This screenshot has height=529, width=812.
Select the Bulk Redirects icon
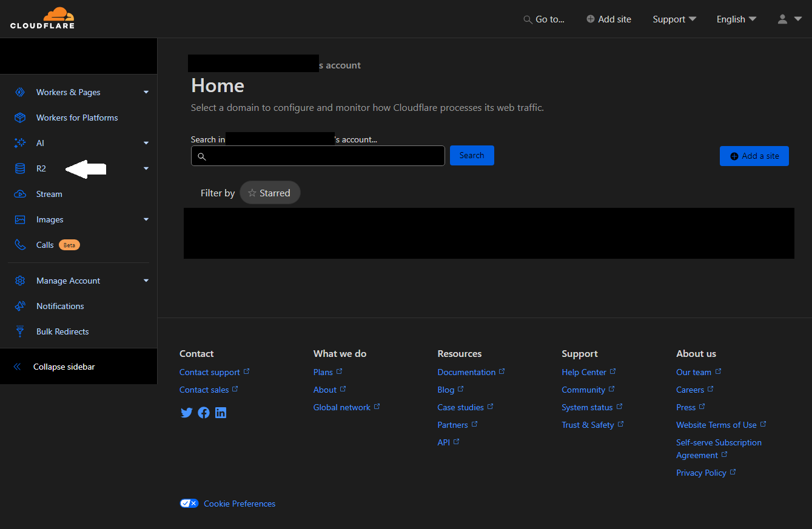(x=19, y=331)
